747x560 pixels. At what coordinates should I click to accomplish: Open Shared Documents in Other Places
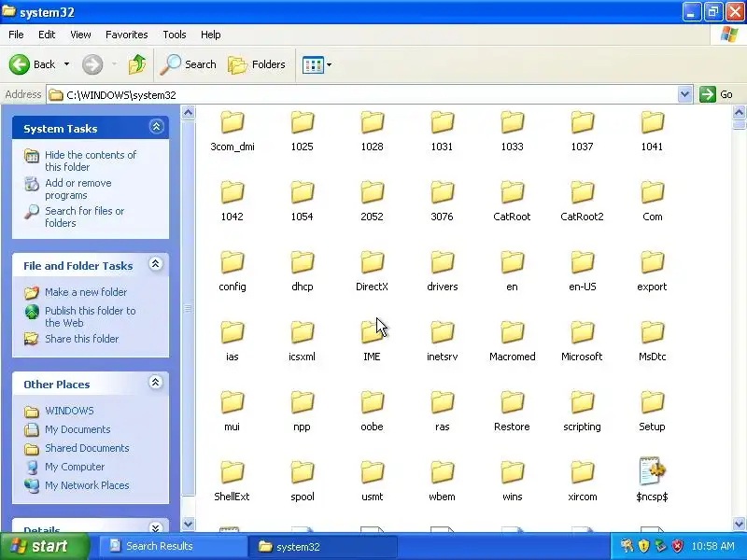tap(87, 448)
